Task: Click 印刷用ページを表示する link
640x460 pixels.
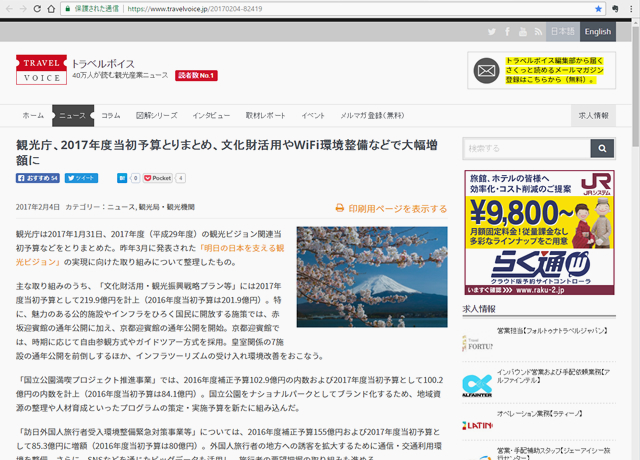Action: [x=390, y=208]
